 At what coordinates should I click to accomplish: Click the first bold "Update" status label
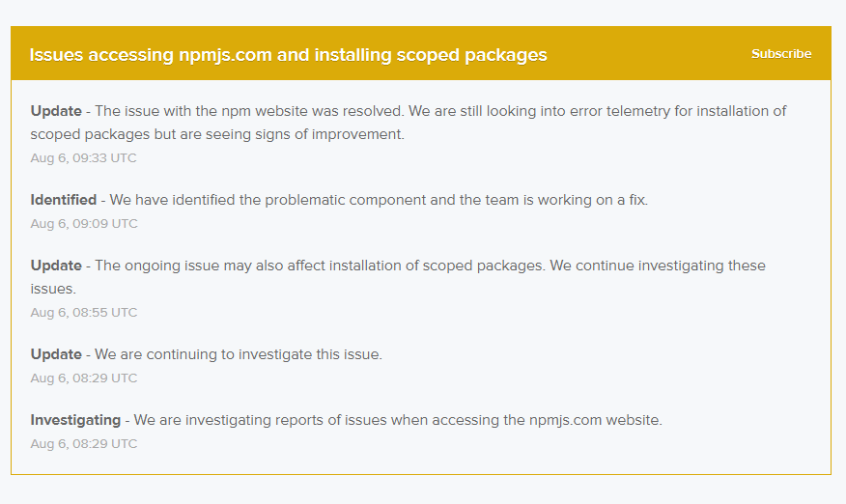(x=56, y=111)
